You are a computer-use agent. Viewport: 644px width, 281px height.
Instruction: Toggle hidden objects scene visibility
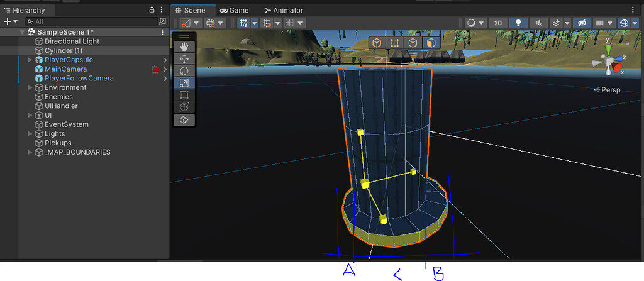[x=581, y=23]
